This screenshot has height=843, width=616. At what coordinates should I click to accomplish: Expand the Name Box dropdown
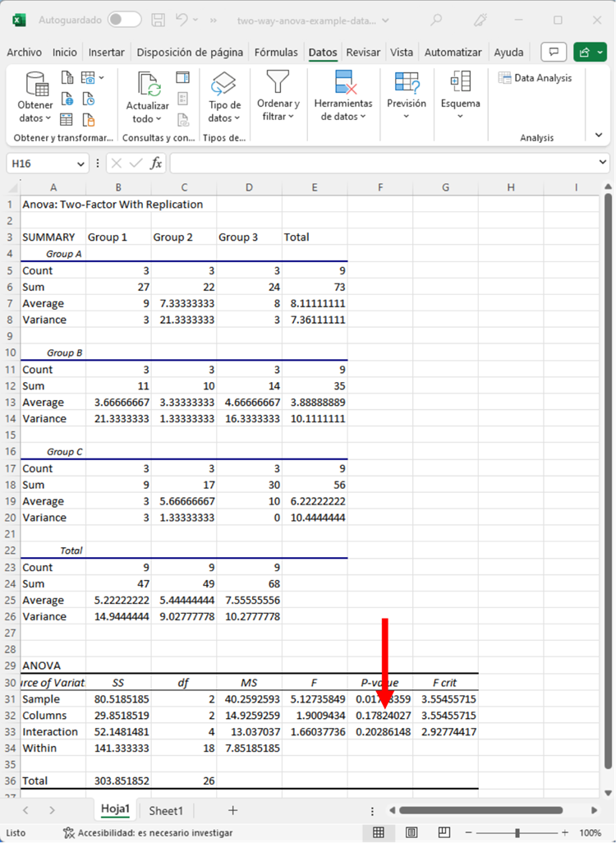point(80,164)
